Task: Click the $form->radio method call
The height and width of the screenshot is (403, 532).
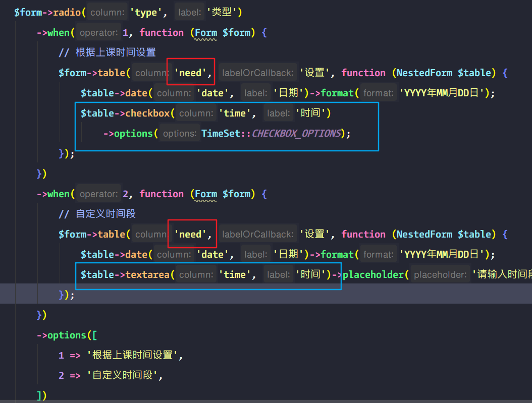Action: tap(45, 12)
